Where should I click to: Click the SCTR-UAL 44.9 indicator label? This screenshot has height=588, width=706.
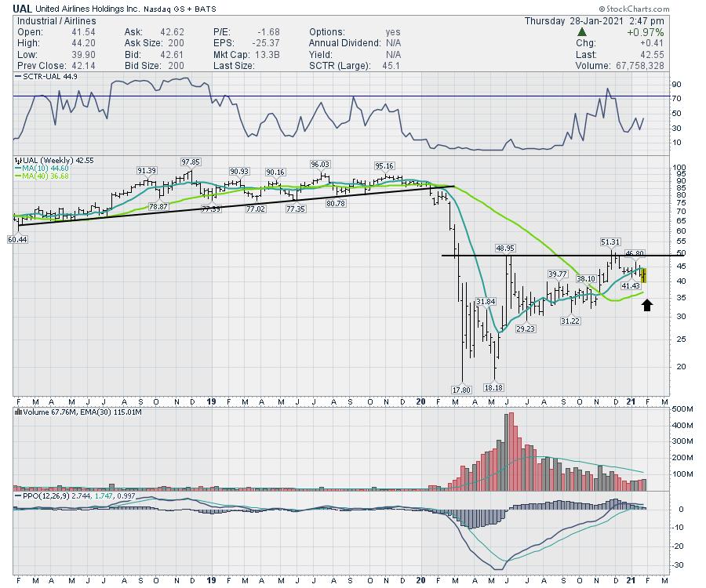45,76
